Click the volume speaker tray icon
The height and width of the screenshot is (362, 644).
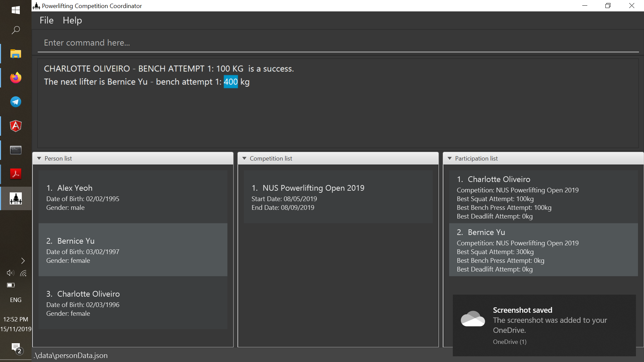pyautogui.click(x=10, y=273)
